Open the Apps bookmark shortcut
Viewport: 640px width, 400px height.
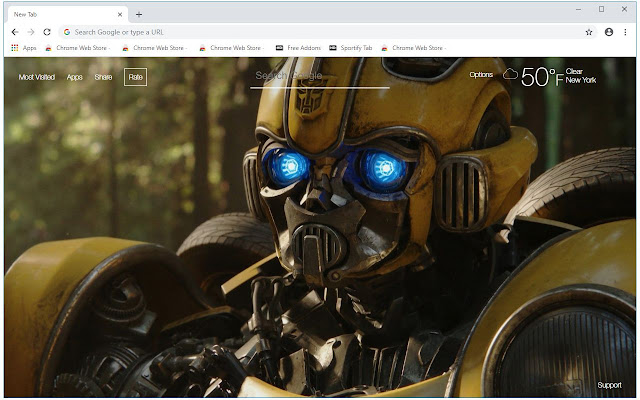(x=24, y=48)
